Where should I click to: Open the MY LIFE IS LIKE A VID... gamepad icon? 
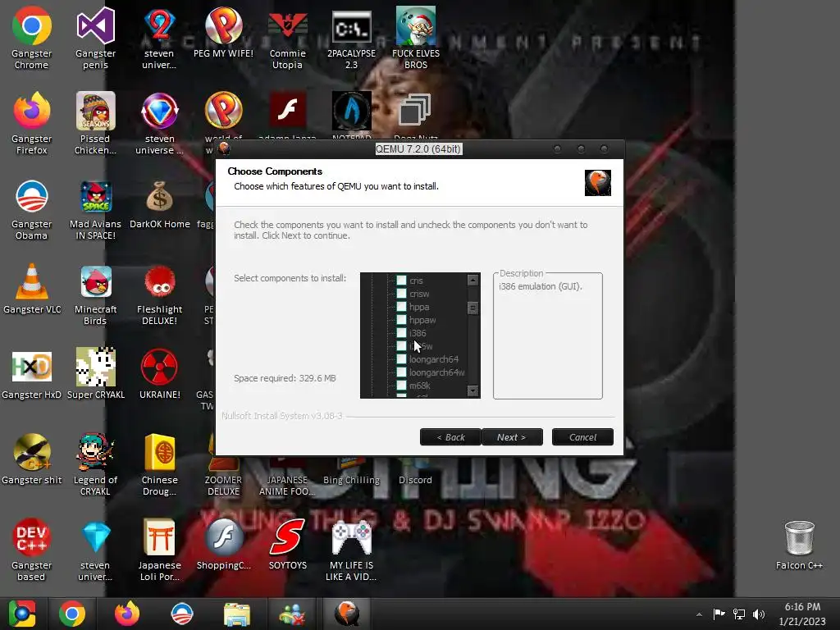(x=351, y=550)
